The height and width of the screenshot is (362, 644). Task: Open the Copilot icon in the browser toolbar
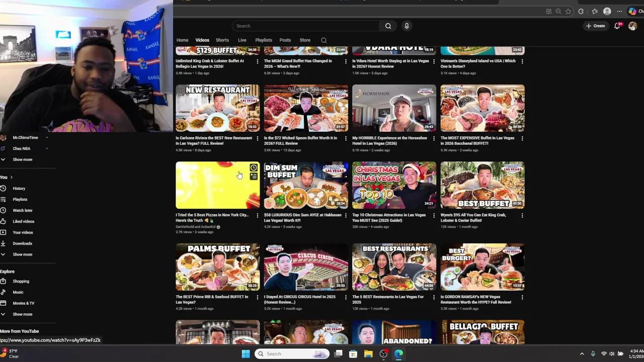(x=632, y=12)
